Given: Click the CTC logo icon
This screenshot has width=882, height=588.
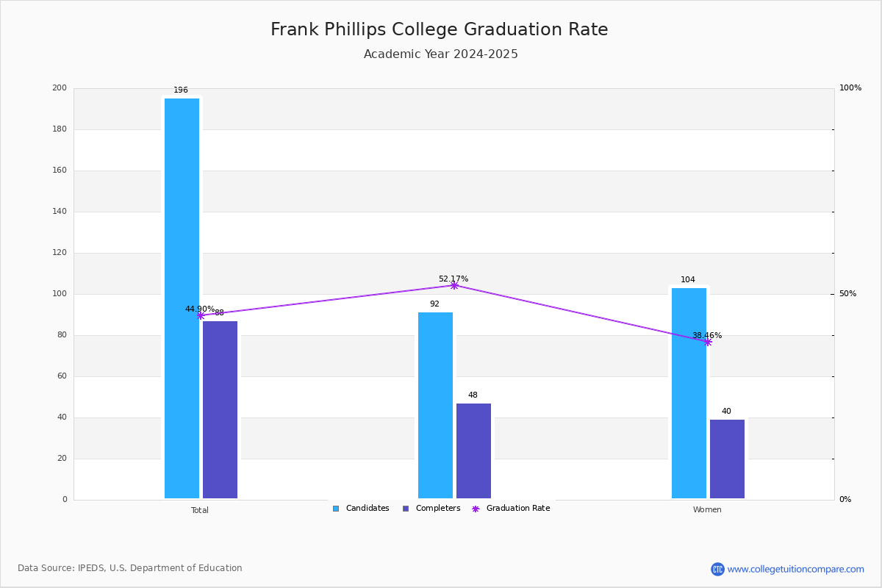Looking at the screenshot, I should 717,569.
